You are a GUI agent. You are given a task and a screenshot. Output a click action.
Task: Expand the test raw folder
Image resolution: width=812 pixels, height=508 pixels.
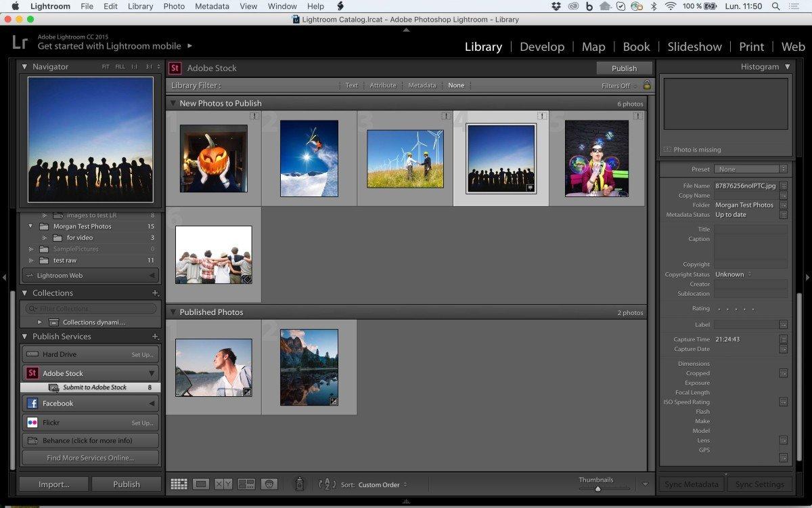click(x=30, y=260)
